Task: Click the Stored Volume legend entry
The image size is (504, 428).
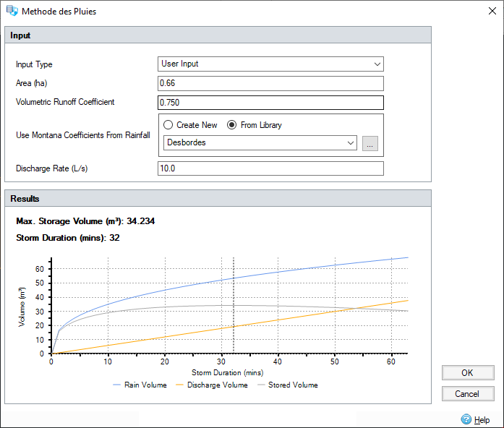Action: [x=288, y=385]
